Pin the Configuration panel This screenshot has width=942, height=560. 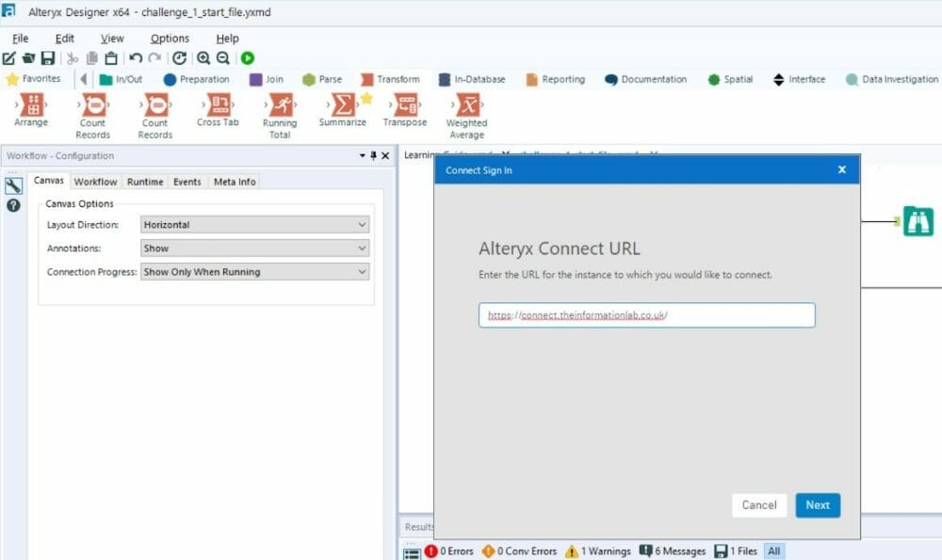373,155
